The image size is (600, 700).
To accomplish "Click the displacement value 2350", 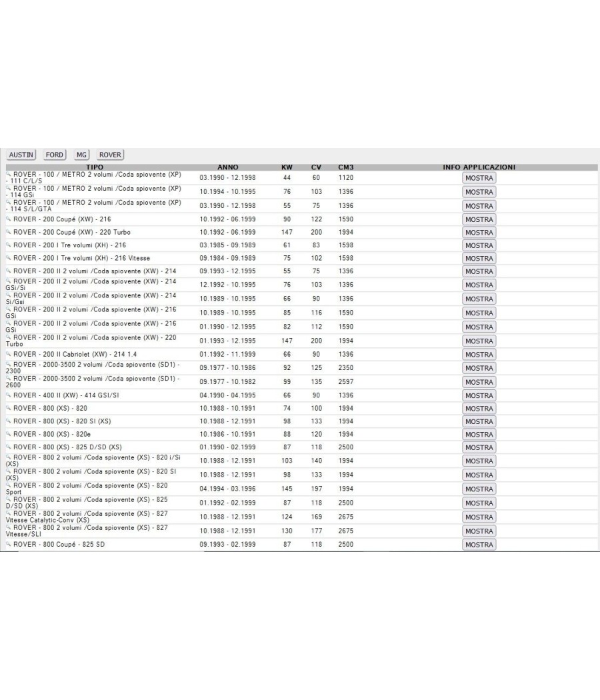I will click(346, 368).
